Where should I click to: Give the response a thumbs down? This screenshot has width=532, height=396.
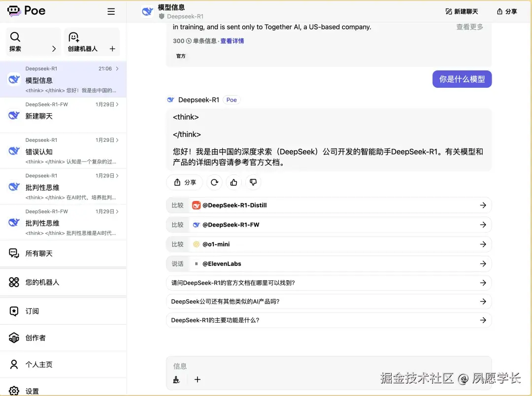[253, 182]
